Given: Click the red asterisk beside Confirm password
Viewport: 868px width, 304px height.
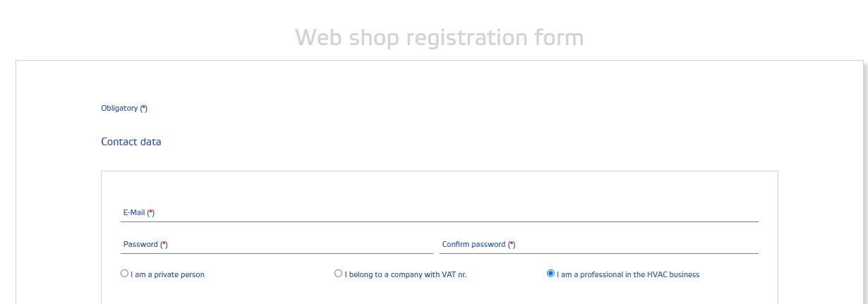Looking at the screenshot, I should [x=512, y=244].
